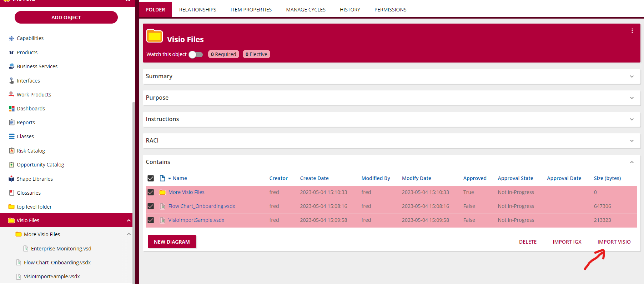The height and width of the screenshot is (284, 644).
Task: Click the Interfaces icon in sidebar
Action: 11,81
